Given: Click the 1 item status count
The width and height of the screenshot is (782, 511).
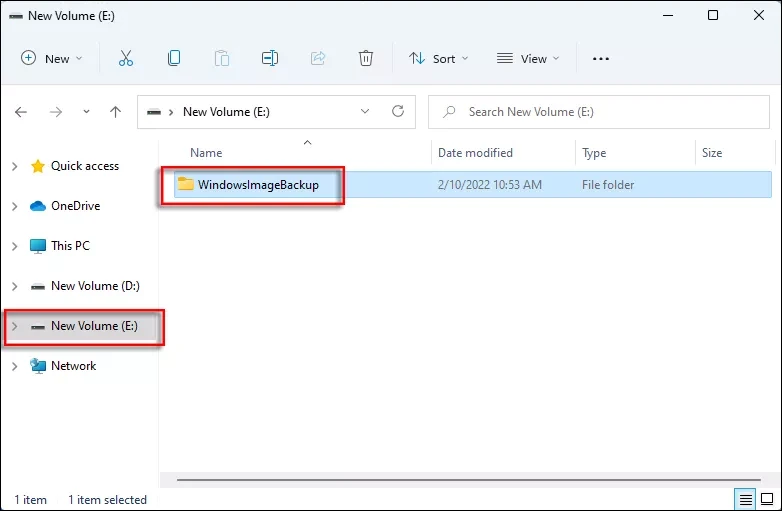Looking at the screenshot, I should 30,500.
